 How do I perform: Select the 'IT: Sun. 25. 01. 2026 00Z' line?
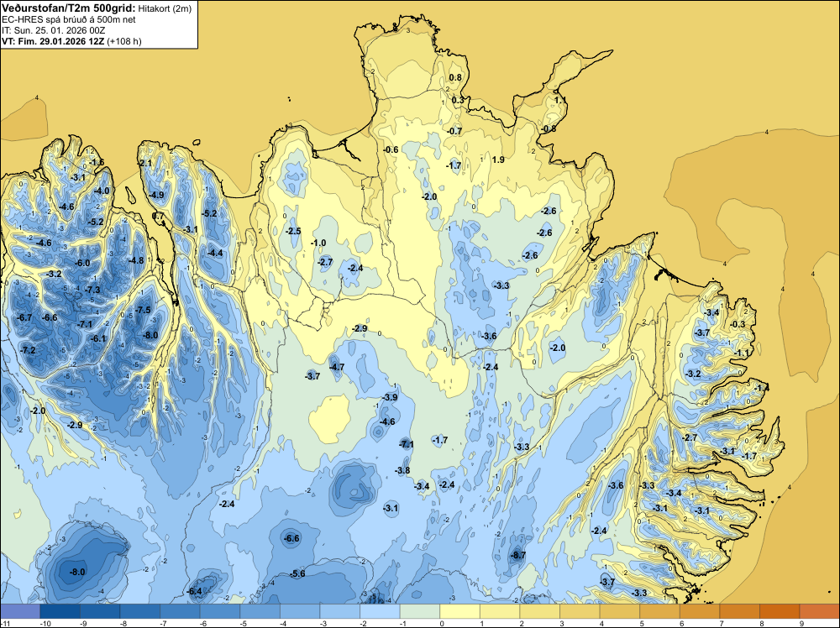(x=54, y=30)
